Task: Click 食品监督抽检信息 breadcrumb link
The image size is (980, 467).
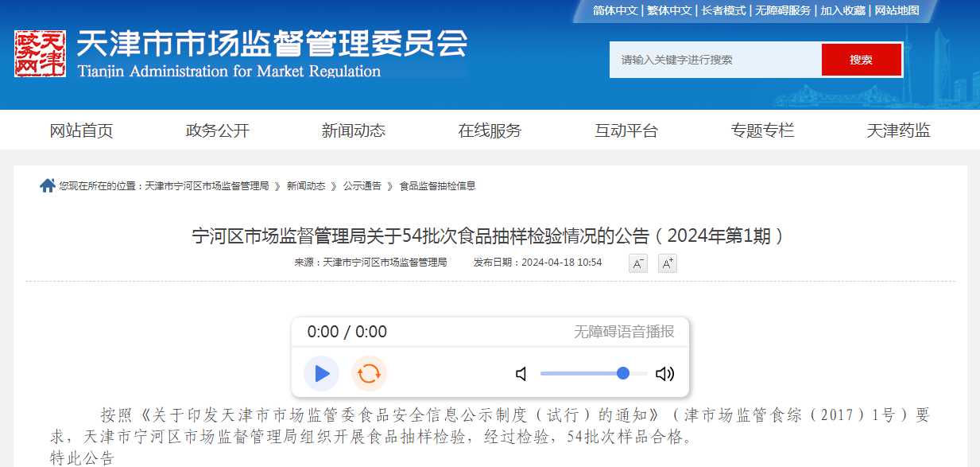Action: 437,186
